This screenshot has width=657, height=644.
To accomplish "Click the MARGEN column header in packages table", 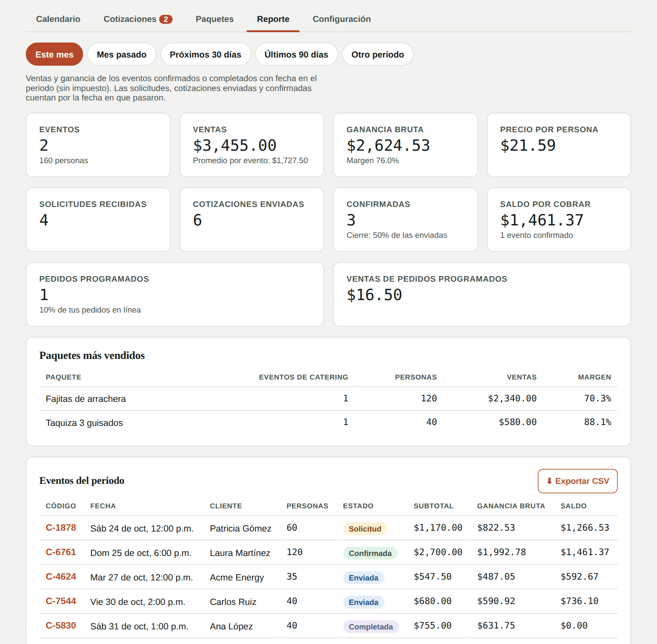I will 594,377.
